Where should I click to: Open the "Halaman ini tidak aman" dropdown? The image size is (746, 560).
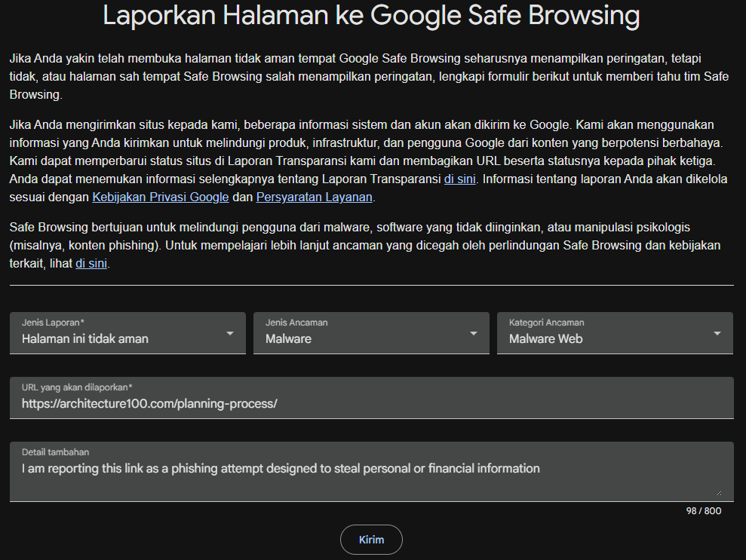[127, 333]
